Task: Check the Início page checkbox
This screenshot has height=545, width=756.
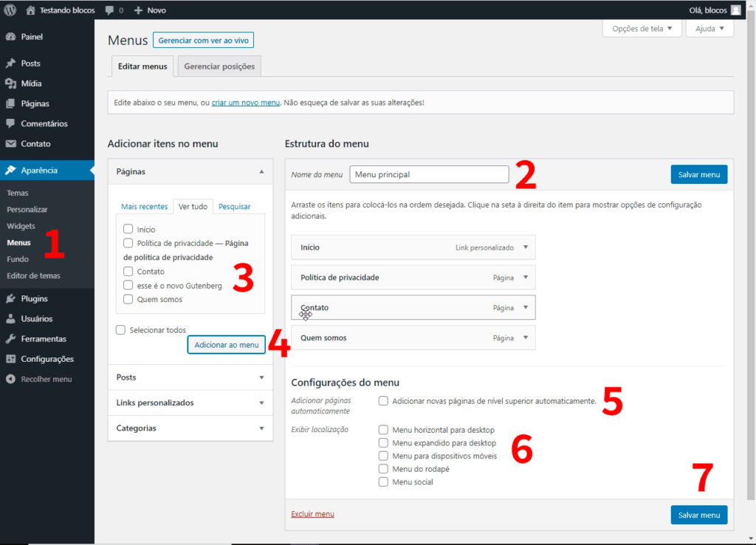Action: 128,229
